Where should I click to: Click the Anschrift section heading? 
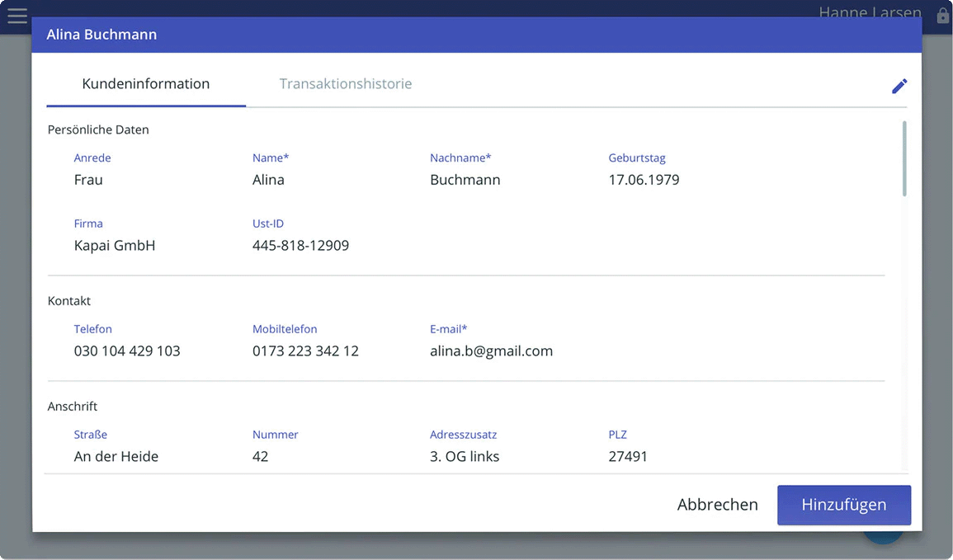point(73,407)
